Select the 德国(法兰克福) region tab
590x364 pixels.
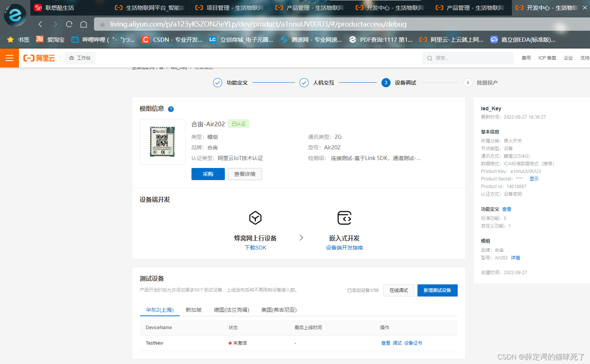[x=231, y=310]
